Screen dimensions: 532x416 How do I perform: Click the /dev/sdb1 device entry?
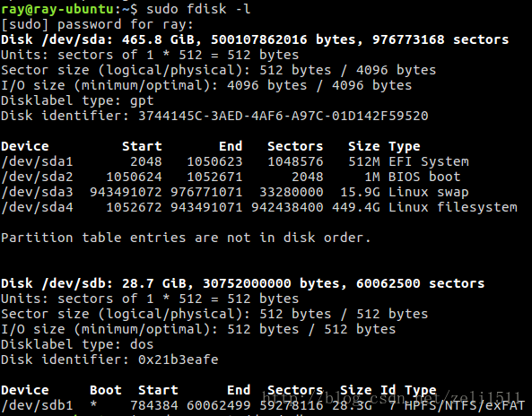[x=37, y=405]
